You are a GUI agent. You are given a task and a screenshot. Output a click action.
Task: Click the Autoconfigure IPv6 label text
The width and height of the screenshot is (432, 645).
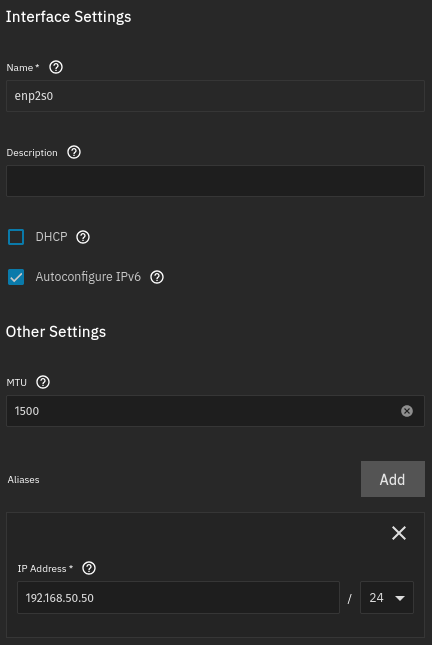point(88,277)
